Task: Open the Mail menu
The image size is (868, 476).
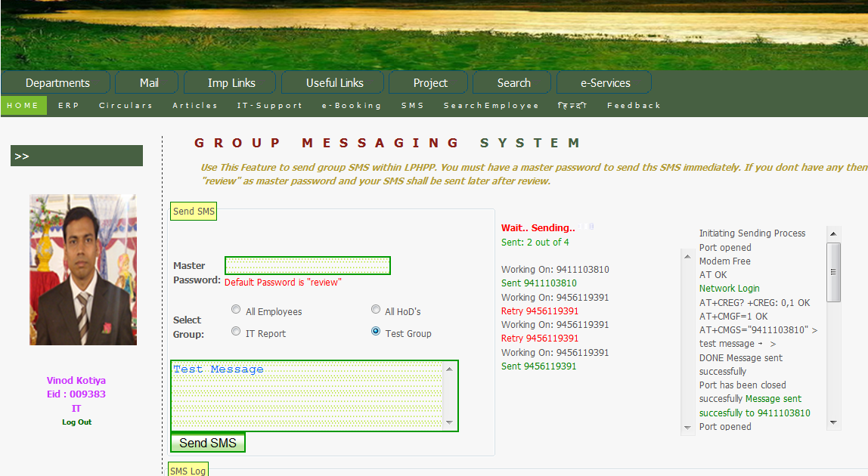Action: pos(147,82)
